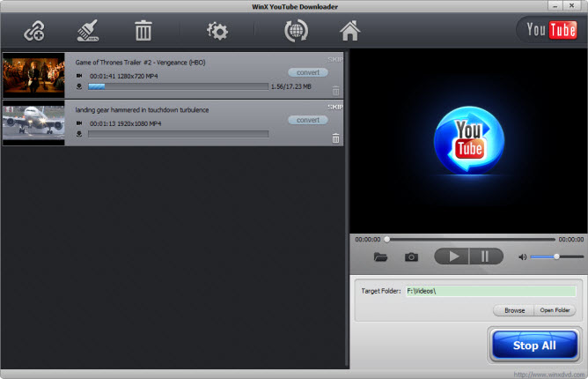Close the WinX YouTube Downloader window
Image resolution: width=588 pixels, height=379 pixels.
pos(571,5)
